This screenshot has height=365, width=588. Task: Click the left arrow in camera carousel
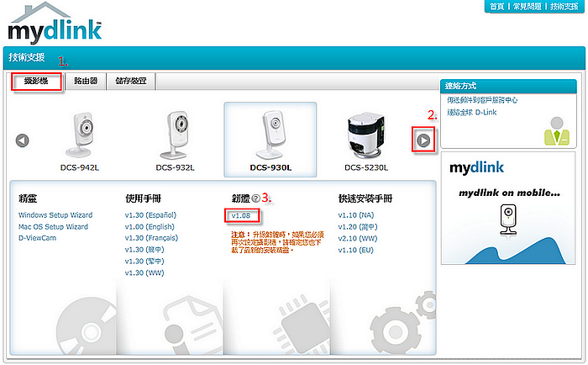point(23,140)
